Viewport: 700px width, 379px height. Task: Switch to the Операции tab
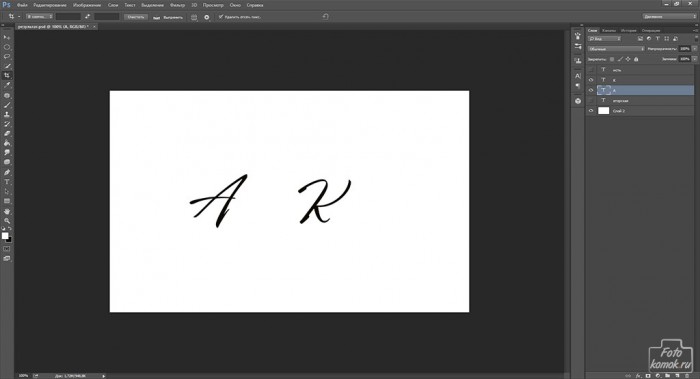click(x=651, y=30)
